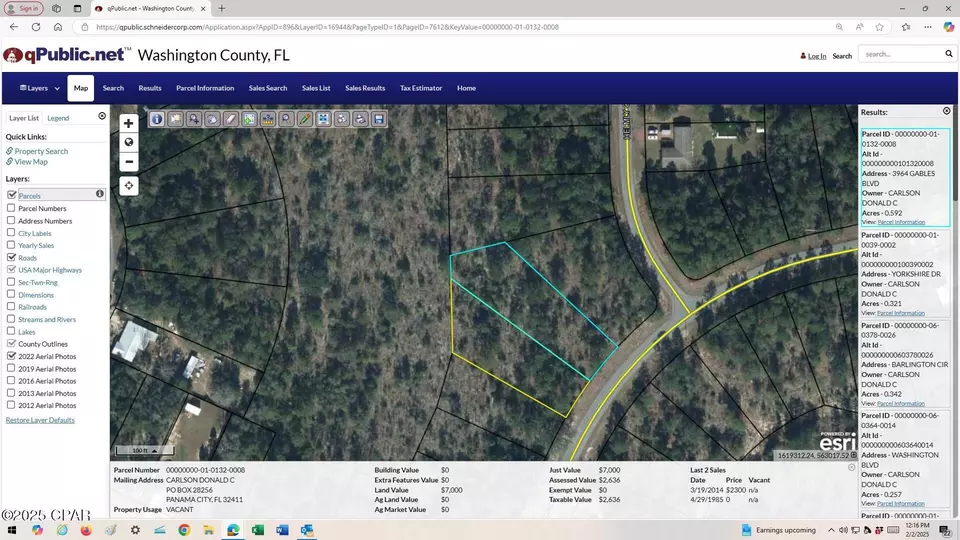Click the locate crosshair button on map

(129, 186)
